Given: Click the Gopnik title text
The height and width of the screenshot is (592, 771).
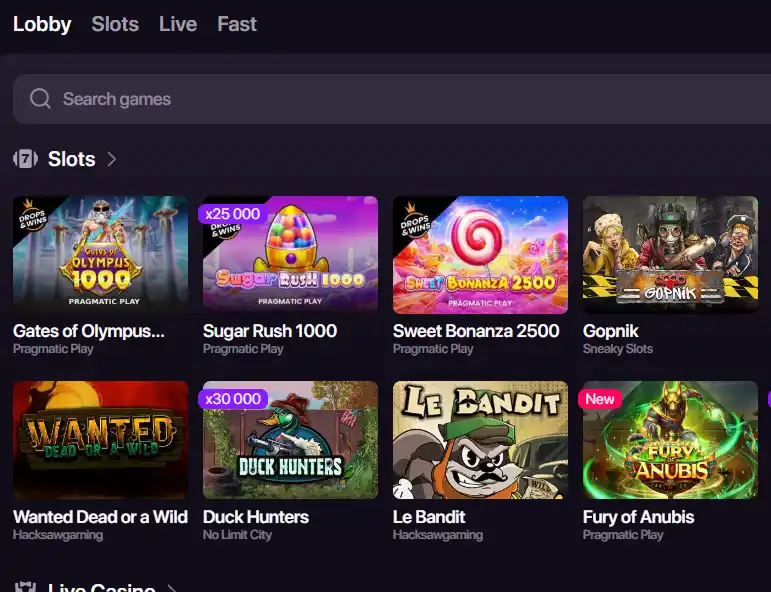Looking at the screenshot, I should point(611,331).
